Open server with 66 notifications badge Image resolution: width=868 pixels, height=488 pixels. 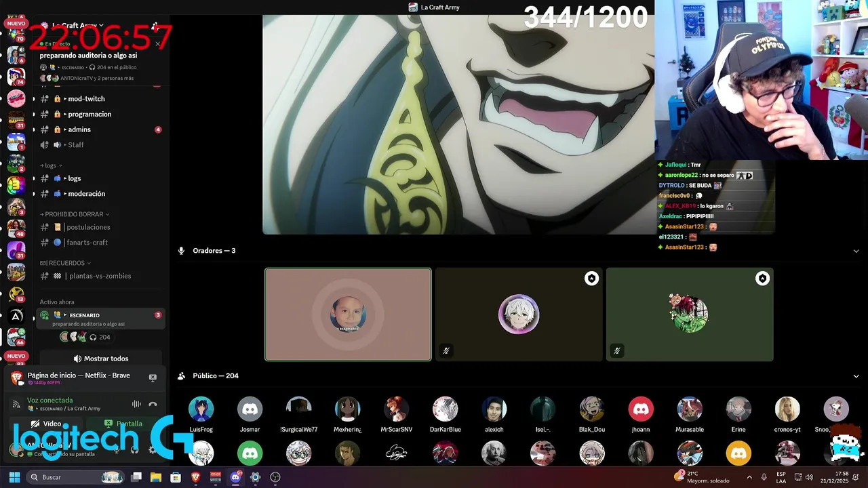click(x=16, y=336)
